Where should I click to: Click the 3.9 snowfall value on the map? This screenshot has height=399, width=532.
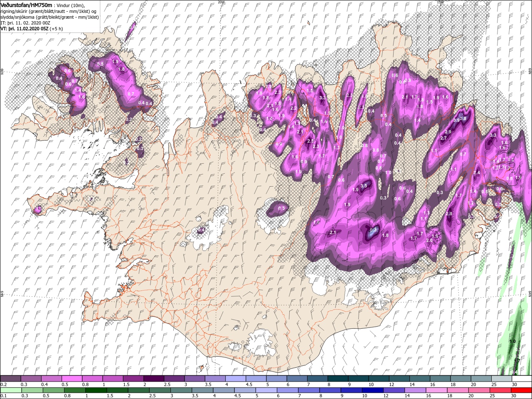(456, 120)
